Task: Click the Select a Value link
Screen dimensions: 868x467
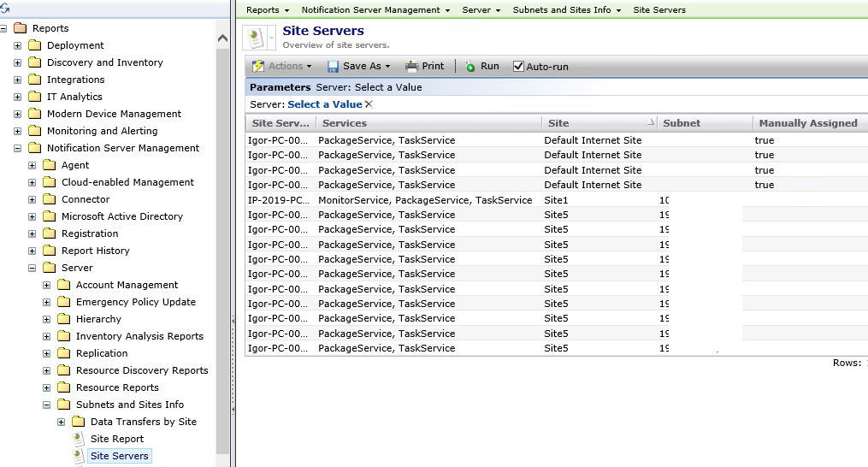Action: (x=324, y=104)
